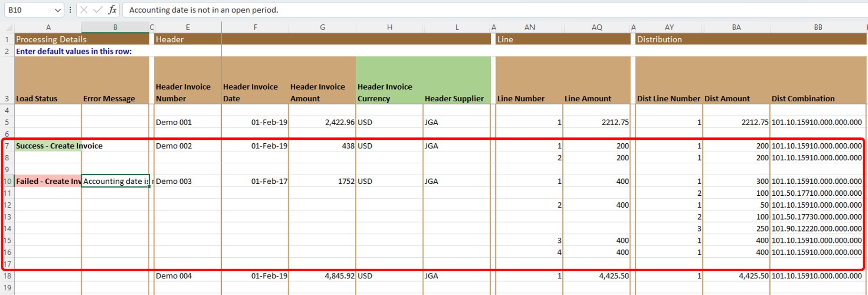Click the Processing Details section cell
This screenshot has height=295, width=868.
tap(82, 39)
